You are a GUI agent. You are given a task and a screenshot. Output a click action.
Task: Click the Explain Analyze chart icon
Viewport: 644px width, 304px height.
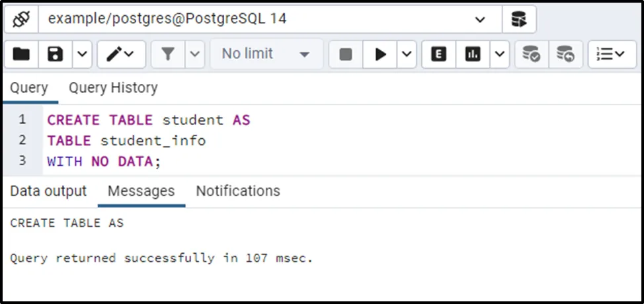(x=473, y=54)
